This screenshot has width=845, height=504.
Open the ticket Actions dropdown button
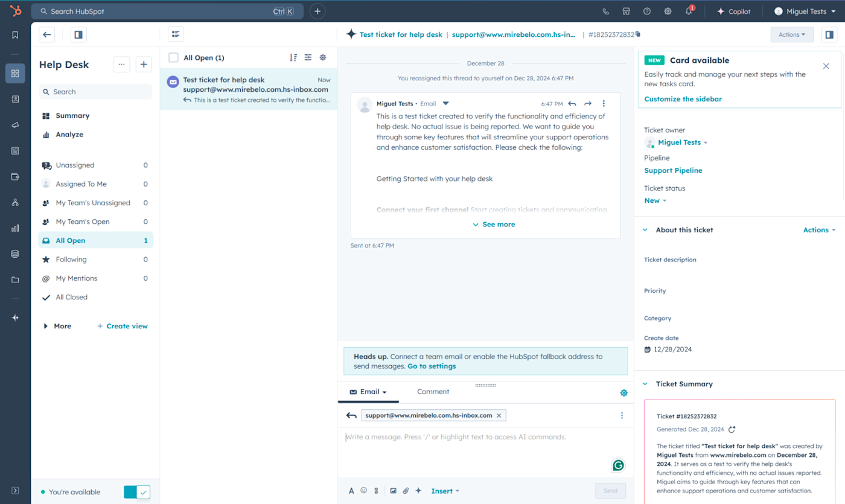click(792, 34)
